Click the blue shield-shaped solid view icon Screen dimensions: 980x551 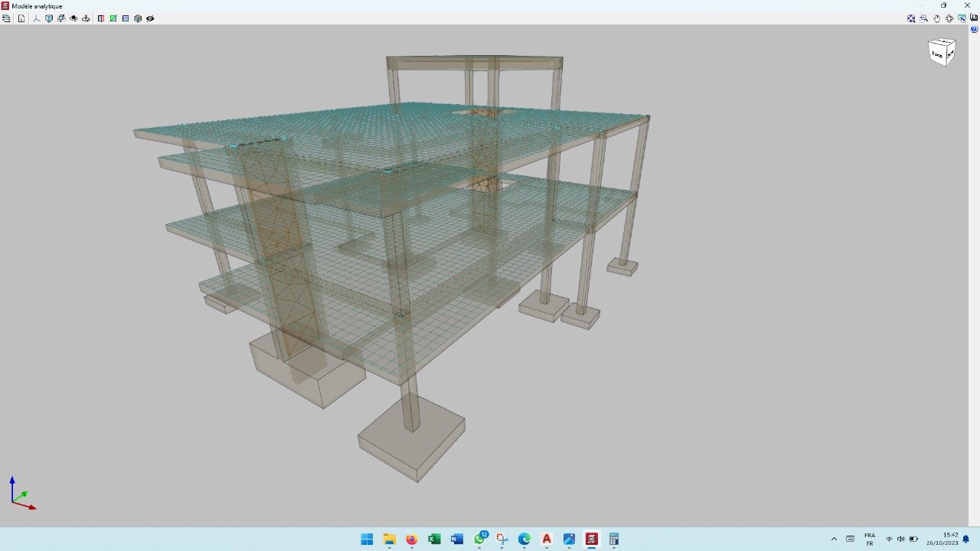tap(49, 18)
